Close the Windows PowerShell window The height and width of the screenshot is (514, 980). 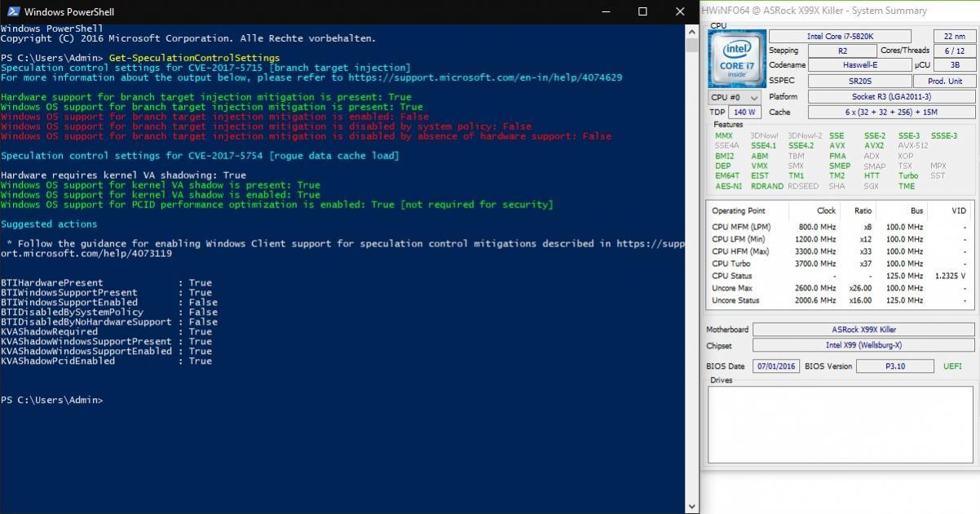point(681,11)
